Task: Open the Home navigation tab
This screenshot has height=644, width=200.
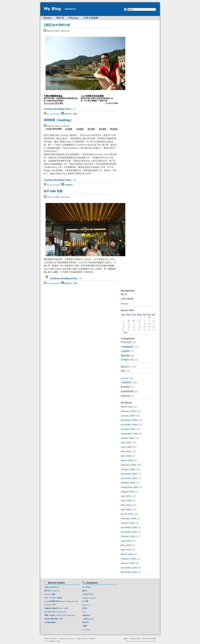Action: (47, 18)
